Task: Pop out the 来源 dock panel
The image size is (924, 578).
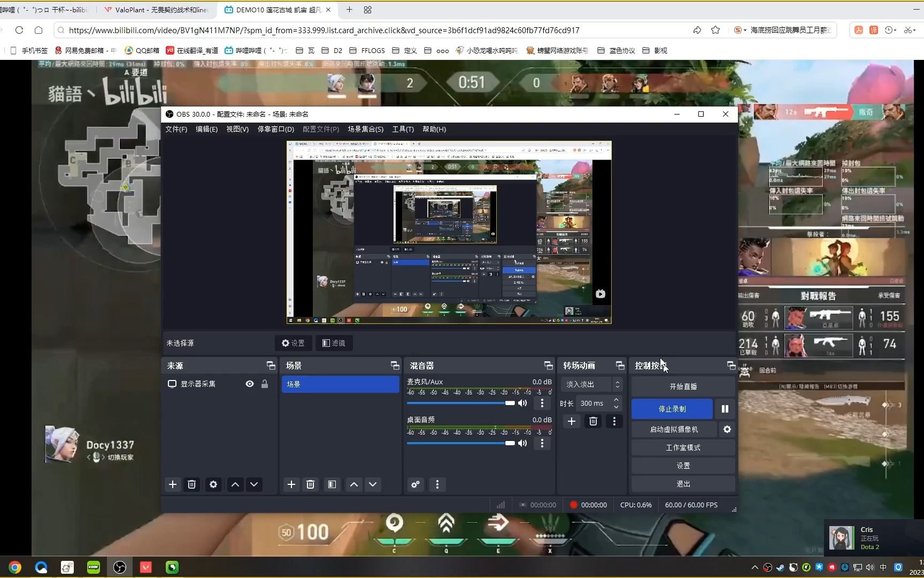Action: click(x=271, y=366)
